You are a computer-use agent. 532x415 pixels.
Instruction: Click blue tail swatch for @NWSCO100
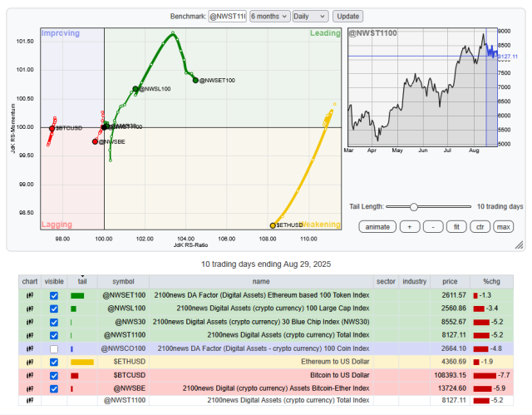click(x=72, y=348)
